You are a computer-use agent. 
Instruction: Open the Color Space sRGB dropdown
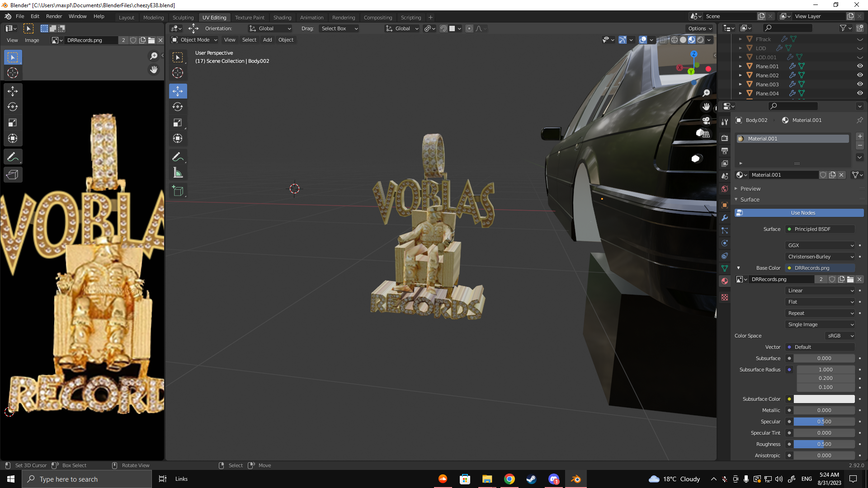point(840,336)
